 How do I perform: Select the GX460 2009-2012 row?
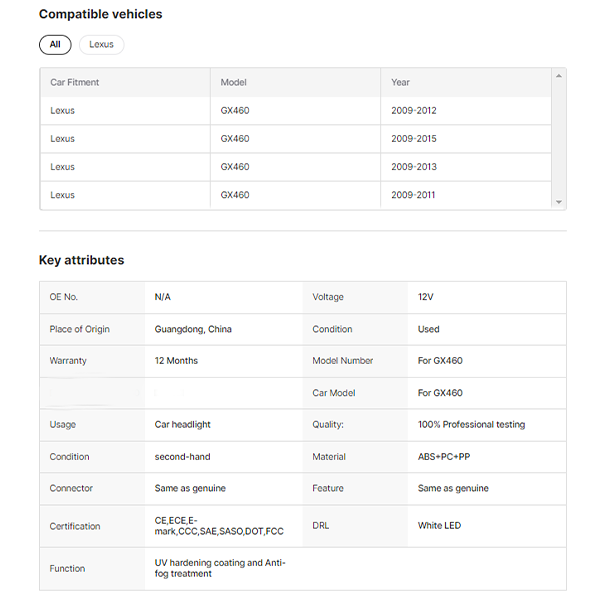pos(295,111)
